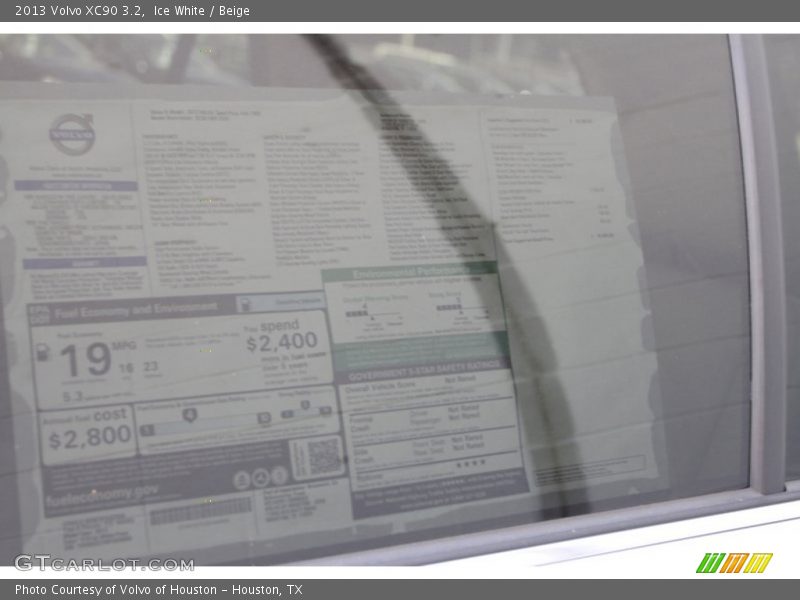Click the fuel pump icon beside 19 MPG

(x=43, y=352)
